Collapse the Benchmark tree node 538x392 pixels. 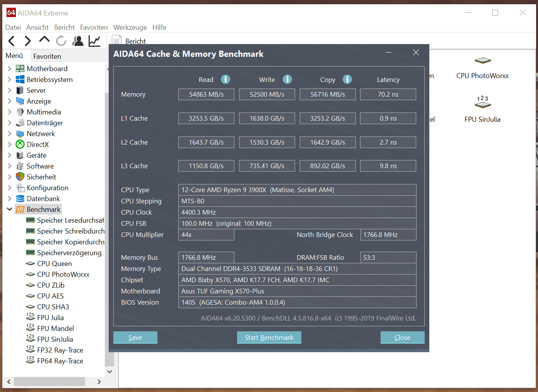10,209
